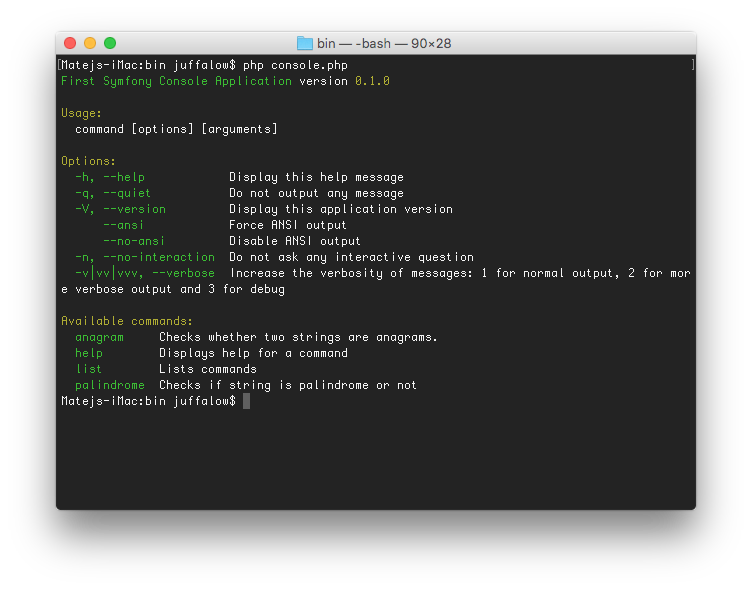Select 'First Symfony Console Application' heading text
The image size is (752, 590).
click(x=176, y=81)
